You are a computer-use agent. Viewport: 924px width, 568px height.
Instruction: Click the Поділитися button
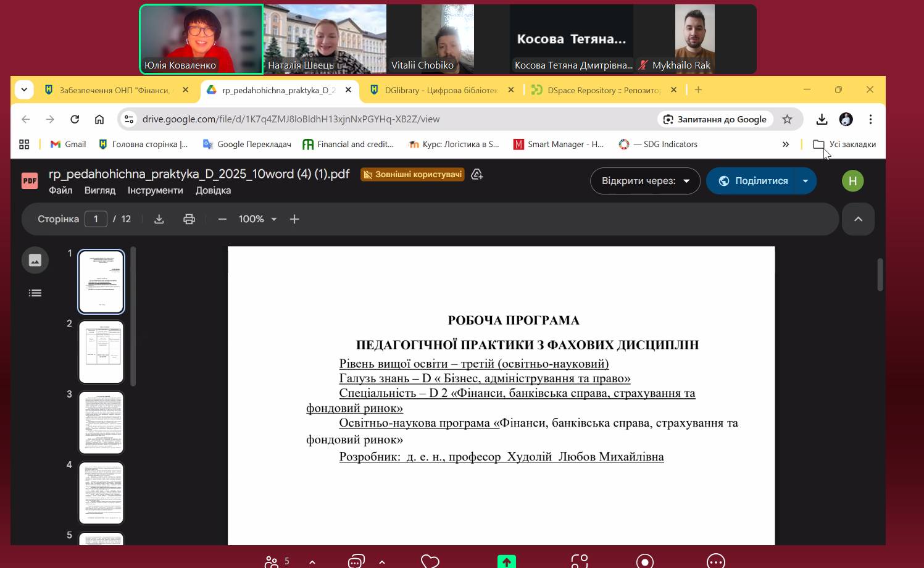tap(752, 181)
